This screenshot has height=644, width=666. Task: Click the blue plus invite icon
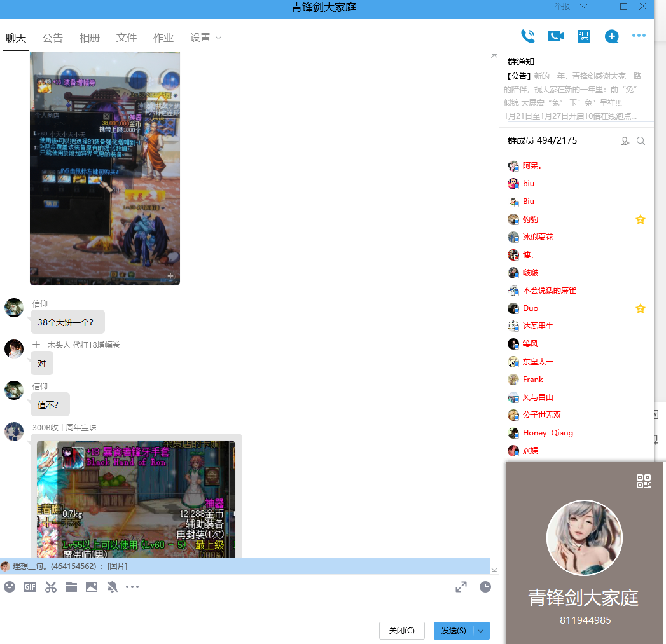pos(611,36)
